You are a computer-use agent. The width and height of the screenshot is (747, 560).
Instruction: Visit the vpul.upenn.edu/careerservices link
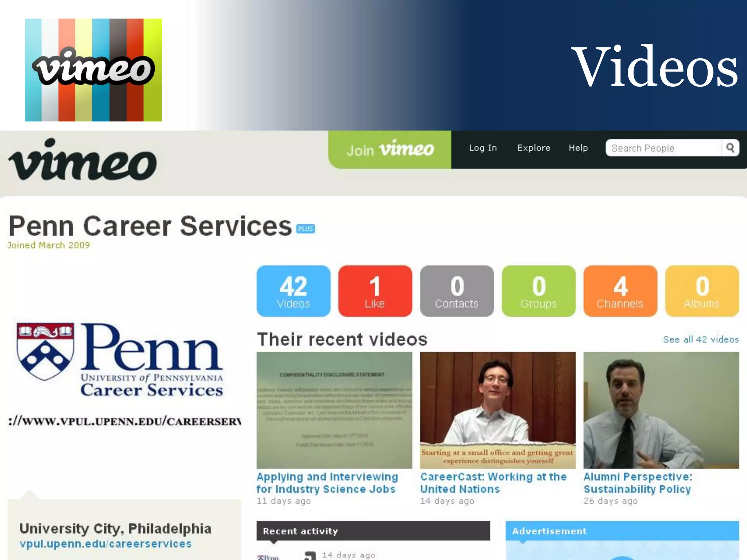[105, 544]
